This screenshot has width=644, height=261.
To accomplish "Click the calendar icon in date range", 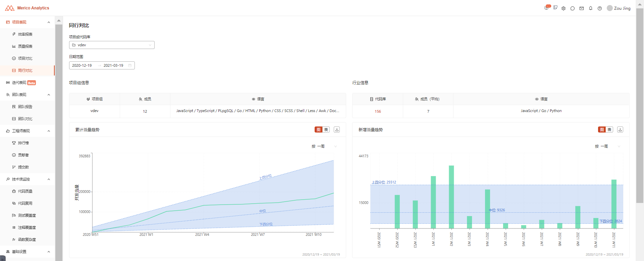I will [130, 65].
